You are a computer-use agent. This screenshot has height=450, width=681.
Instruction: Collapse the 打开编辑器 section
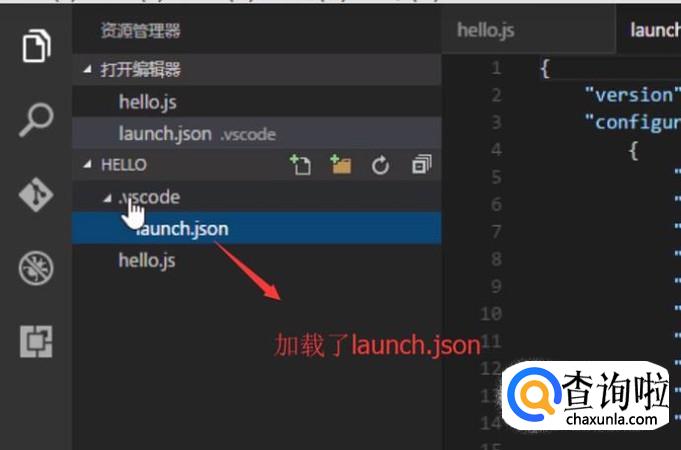pos(88,69)
